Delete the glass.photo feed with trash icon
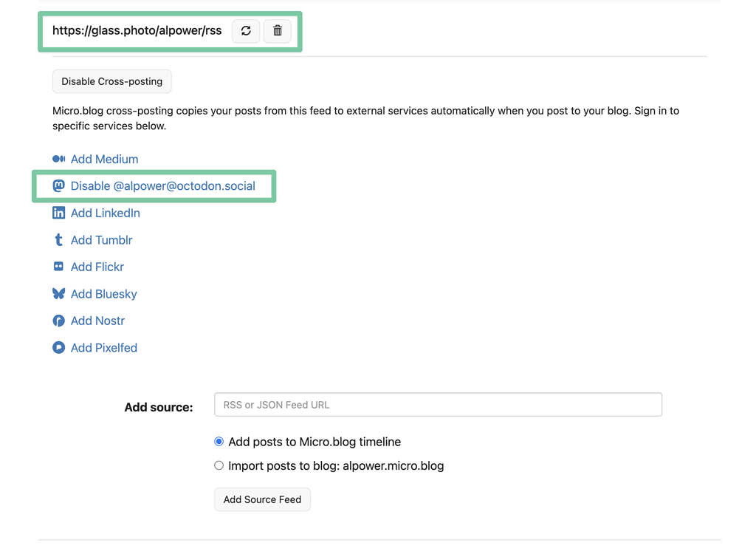 pos(278,31)
